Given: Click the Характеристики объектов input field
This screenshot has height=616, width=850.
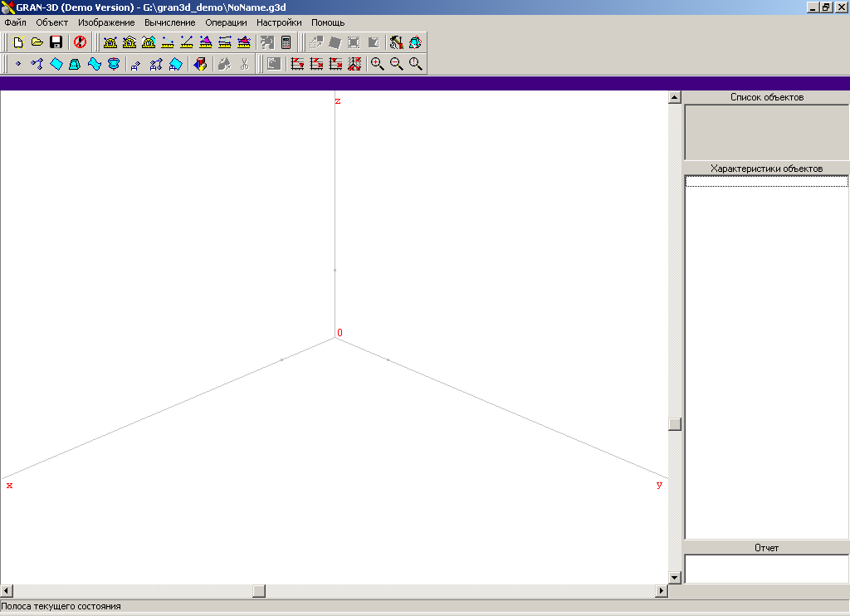Looking at the screenshot, I should (x=766, y=181).
